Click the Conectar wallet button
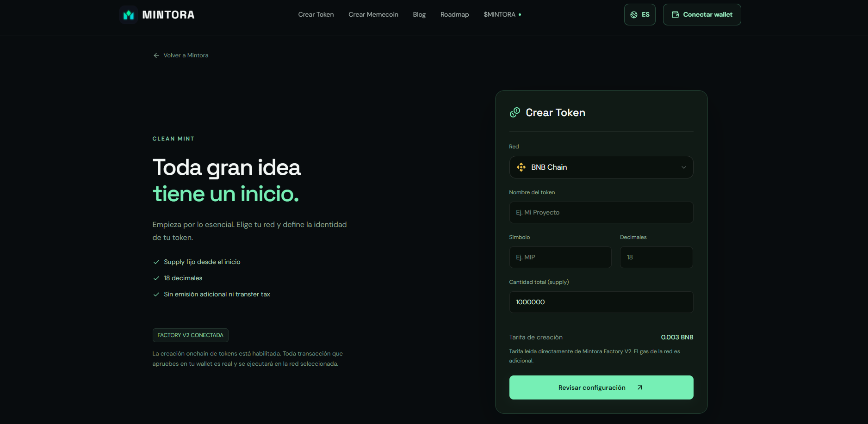The image size is (868, 424). (702, 14)
